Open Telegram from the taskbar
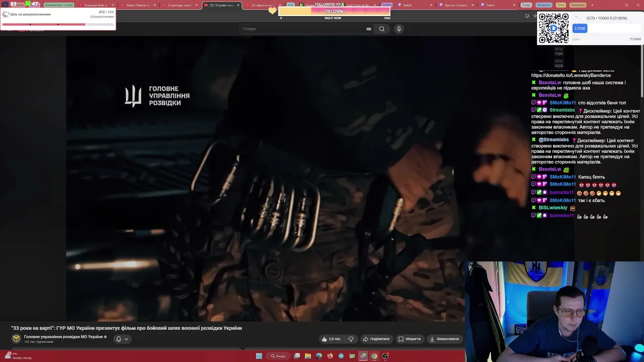This screenshot has height=362, width=644. [341, 356]
